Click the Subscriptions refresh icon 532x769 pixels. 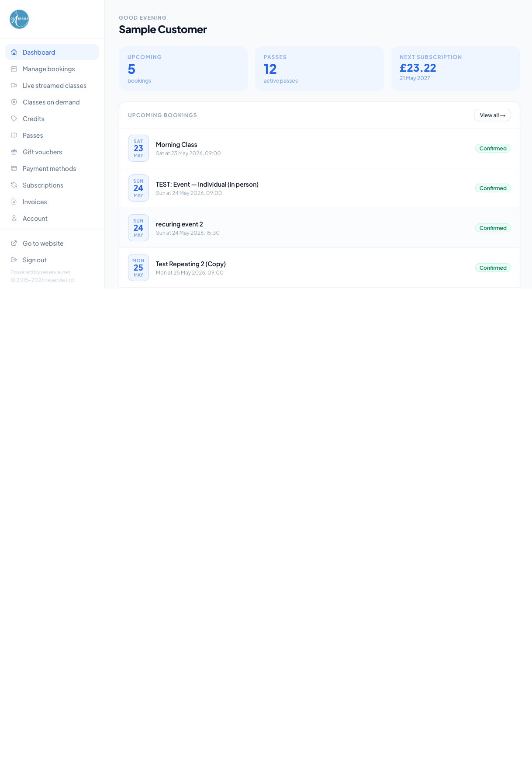[x=14, y=185]
